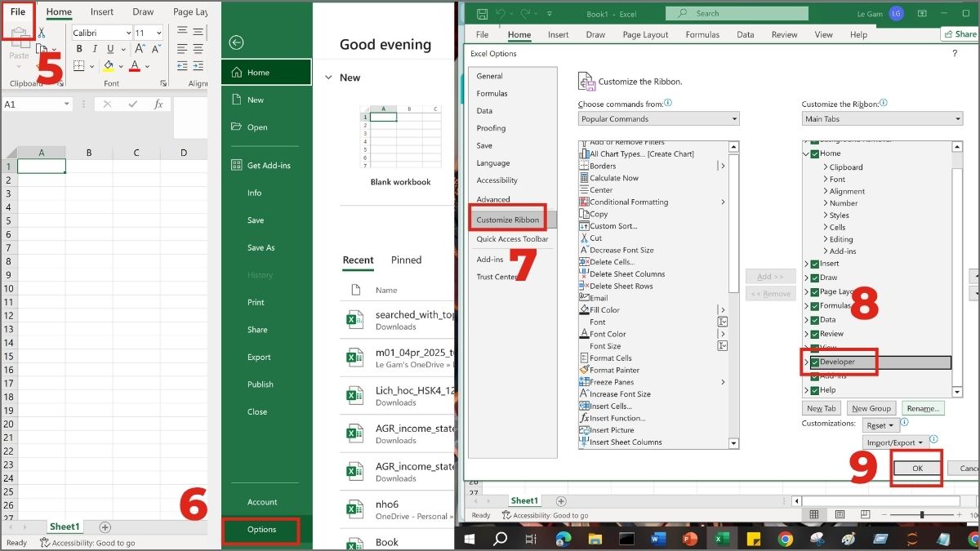Open Google Chrome from the taskbar
The height and width of the screenshot is (551, 980).
785,539
